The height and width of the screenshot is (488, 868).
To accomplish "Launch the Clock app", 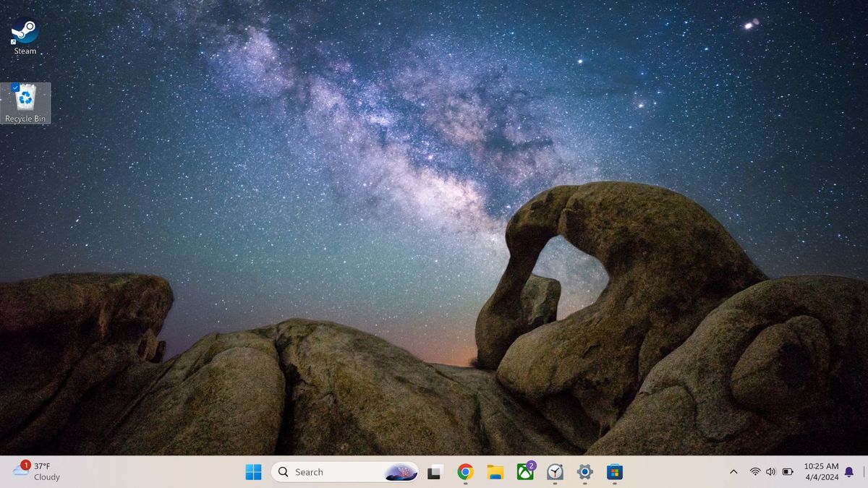I will click(555, 471).
